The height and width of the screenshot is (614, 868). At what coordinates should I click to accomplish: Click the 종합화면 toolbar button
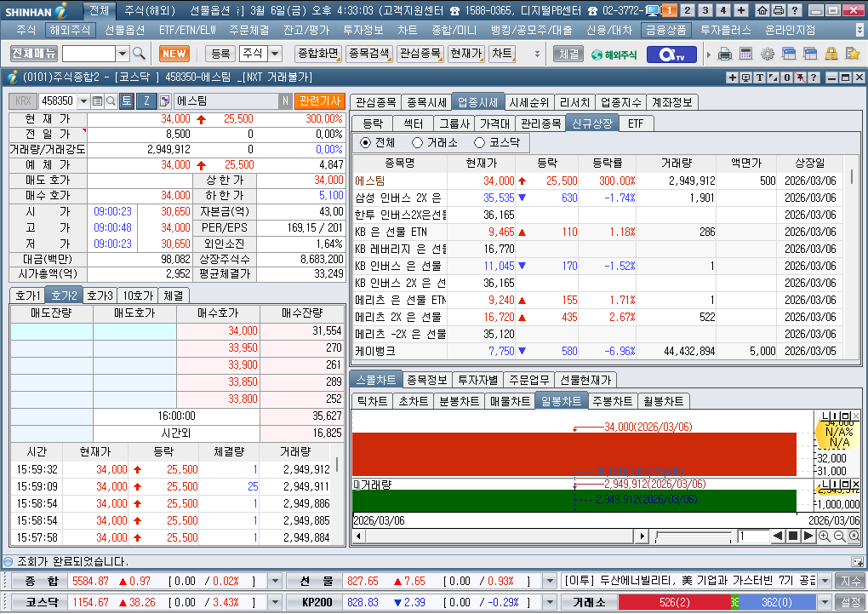point(317,54)
